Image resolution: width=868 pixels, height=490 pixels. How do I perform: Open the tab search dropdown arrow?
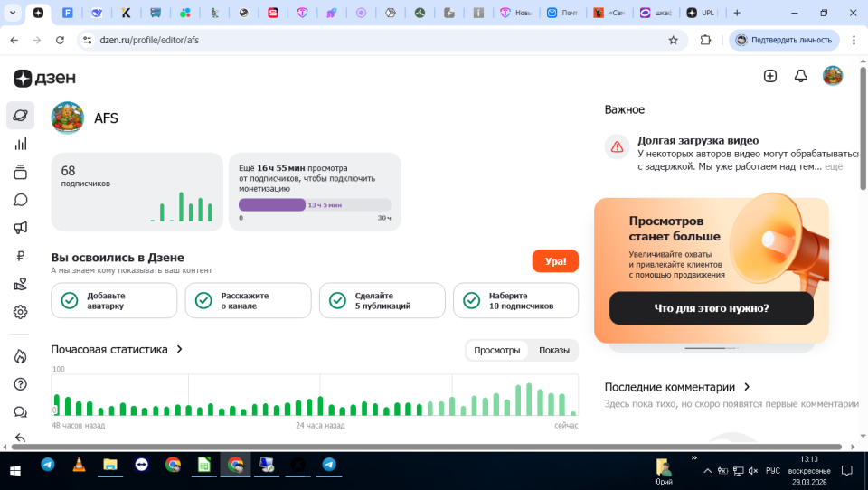pos(12,13)
